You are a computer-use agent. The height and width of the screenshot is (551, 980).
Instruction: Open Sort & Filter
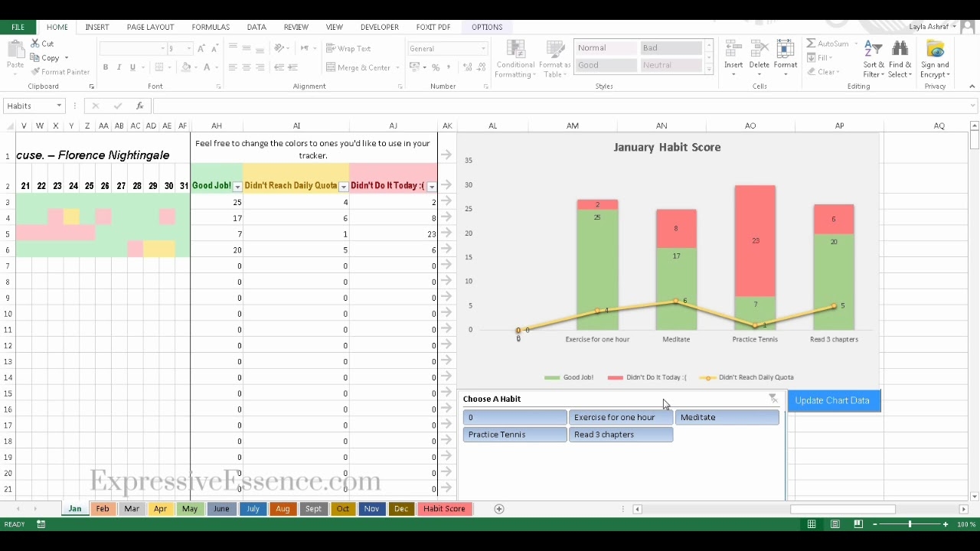click(873, 57)
